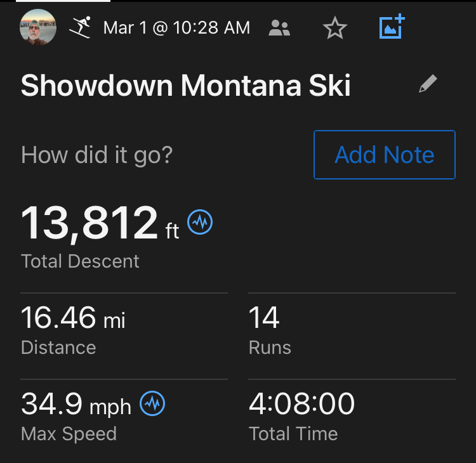Click the Mar 1 @ 10:28 AM date

(x=176, y=28)
